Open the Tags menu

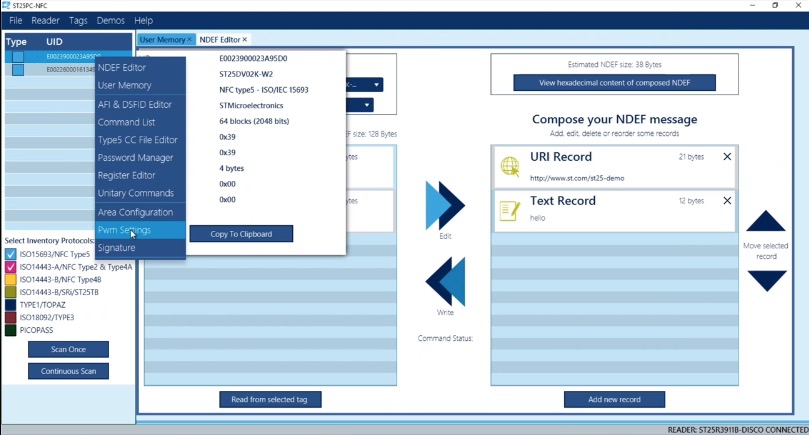[78, 20]
